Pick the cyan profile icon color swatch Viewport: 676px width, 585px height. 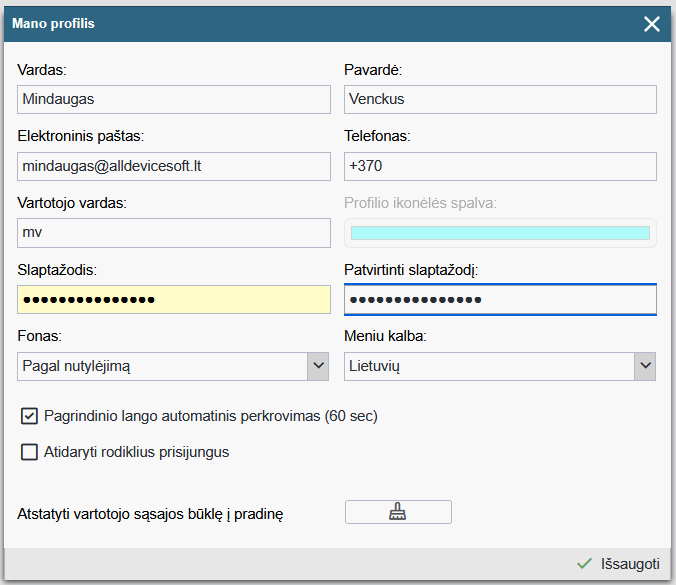click(x=500, y=233)
